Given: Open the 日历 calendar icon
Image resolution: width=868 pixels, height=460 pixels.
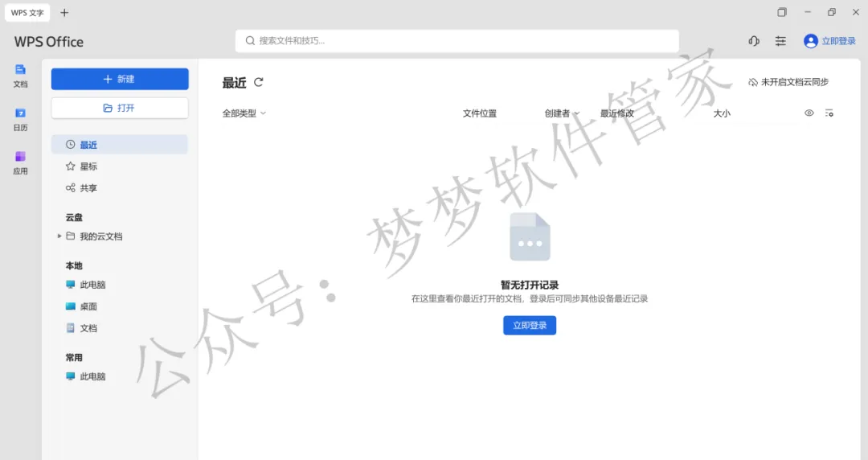Looking at the screenshot, I should click(20, 120).
